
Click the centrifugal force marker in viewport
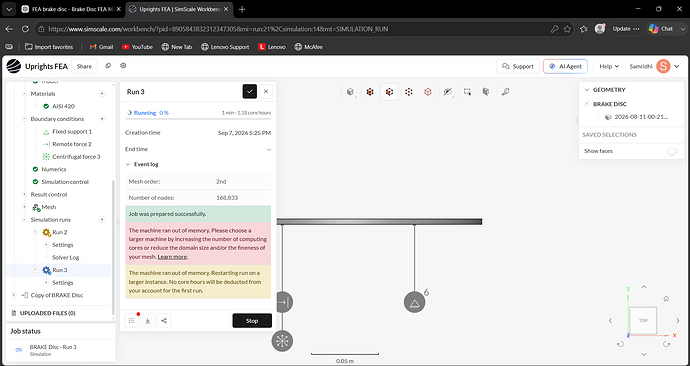pos(283,341)
